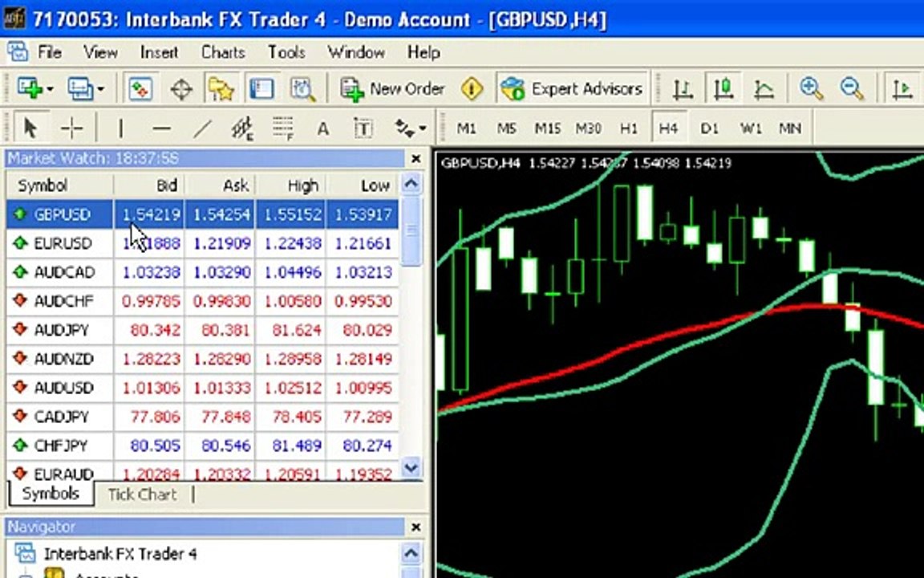Switch to the Symbols tab

[x=51, y=494]
